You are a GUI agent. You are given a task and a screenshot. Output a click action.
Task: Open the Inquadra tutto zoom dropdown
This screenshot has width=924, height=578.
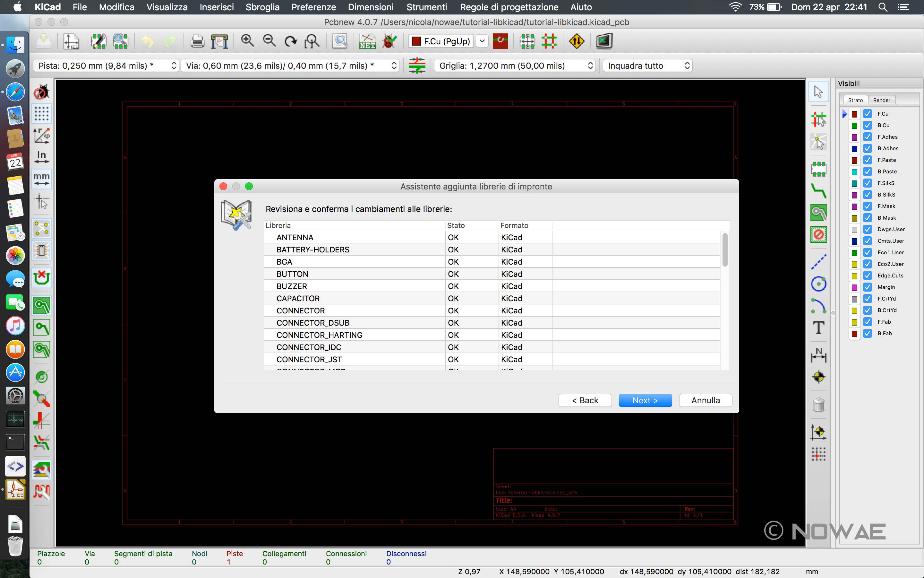(647, 66)
